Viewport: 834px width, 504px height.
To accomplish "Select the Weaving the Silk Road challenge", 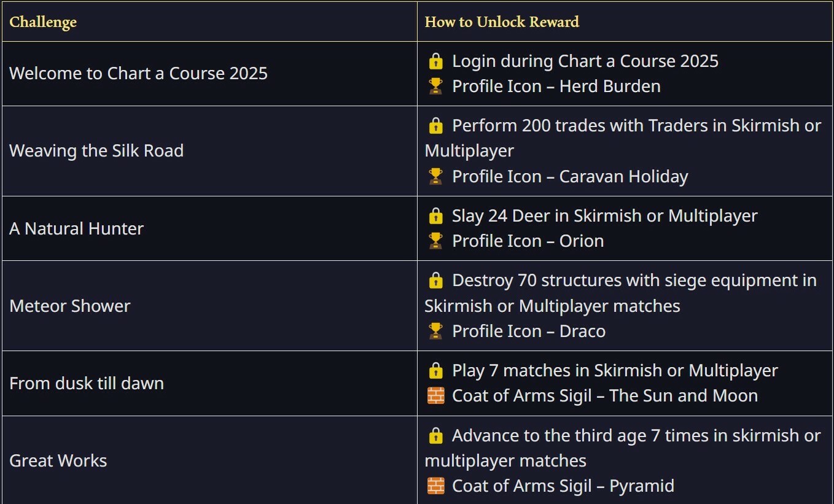I will click(96, 151).
